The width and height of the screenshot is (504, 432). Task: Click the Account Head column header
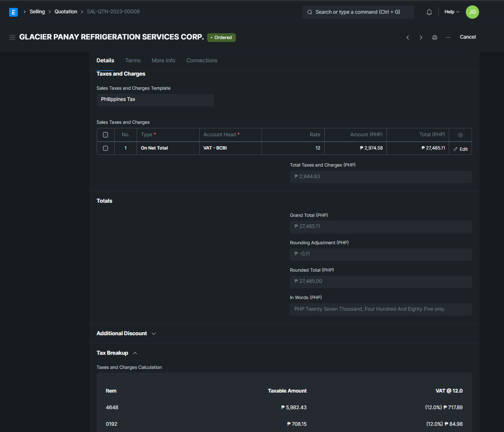pos(230,135)
